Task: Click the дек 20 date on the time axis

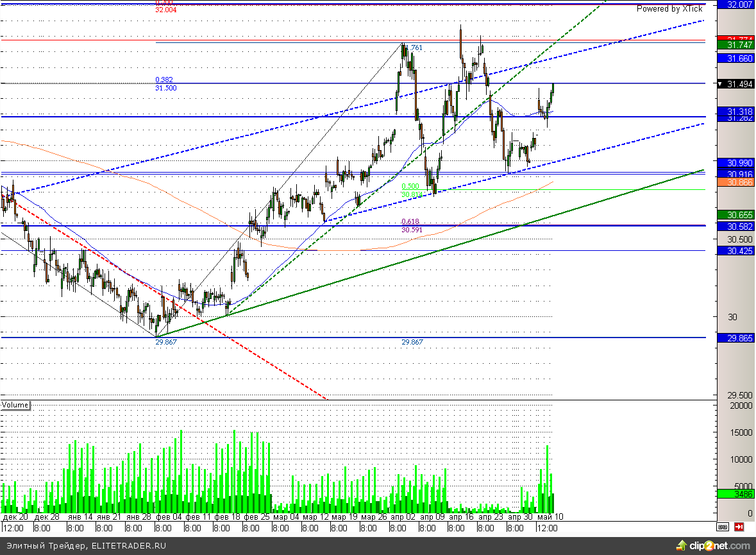Action: [x=15, y=517]
